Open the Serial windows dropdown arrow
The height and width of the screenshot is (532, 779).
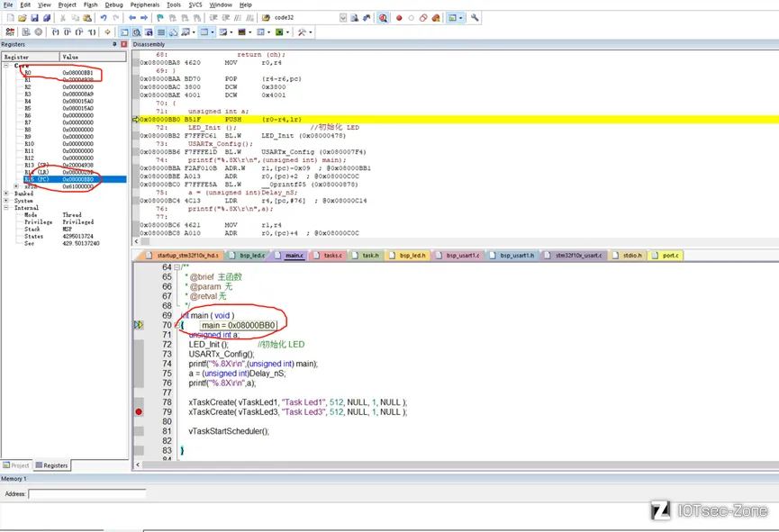(x=231, y=32)
